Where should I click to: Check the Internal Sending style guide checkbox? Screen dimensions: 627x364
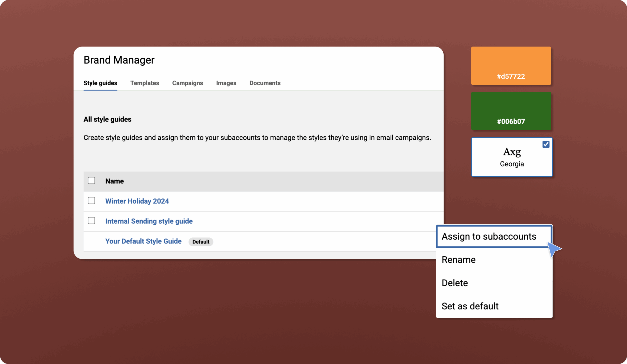[91, 221]
